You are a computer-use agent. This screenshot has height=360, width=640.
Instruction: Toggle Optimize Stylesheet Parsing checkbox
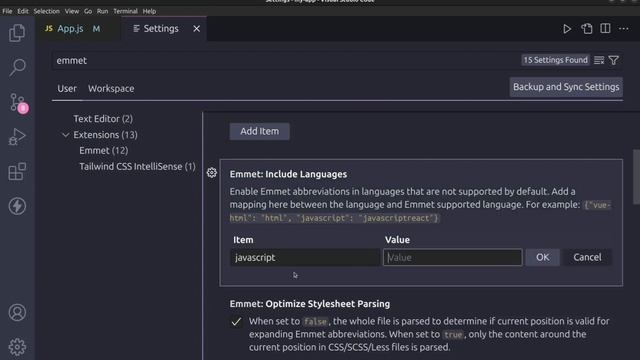click(236, 322)
